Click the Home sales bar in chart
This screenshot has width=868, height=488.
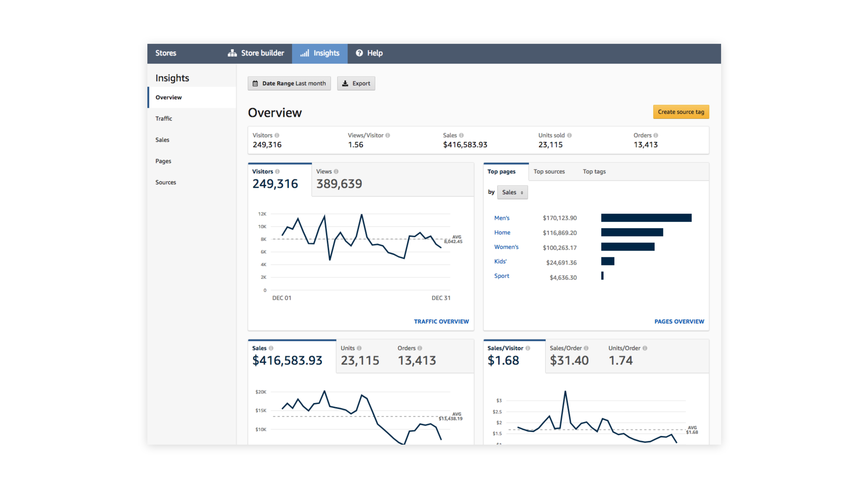tap(632, 232)
